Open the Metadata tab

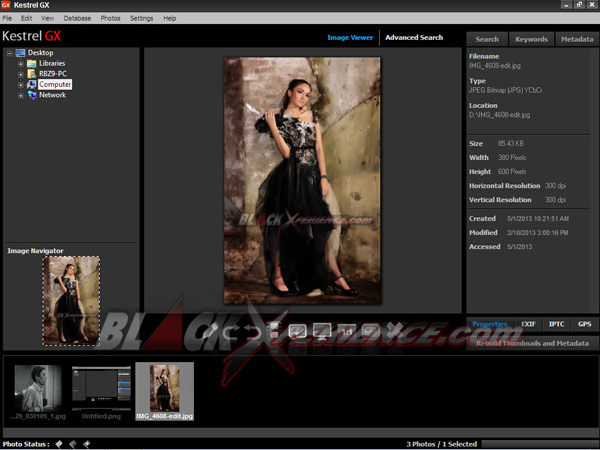click(x=577, y=39)
